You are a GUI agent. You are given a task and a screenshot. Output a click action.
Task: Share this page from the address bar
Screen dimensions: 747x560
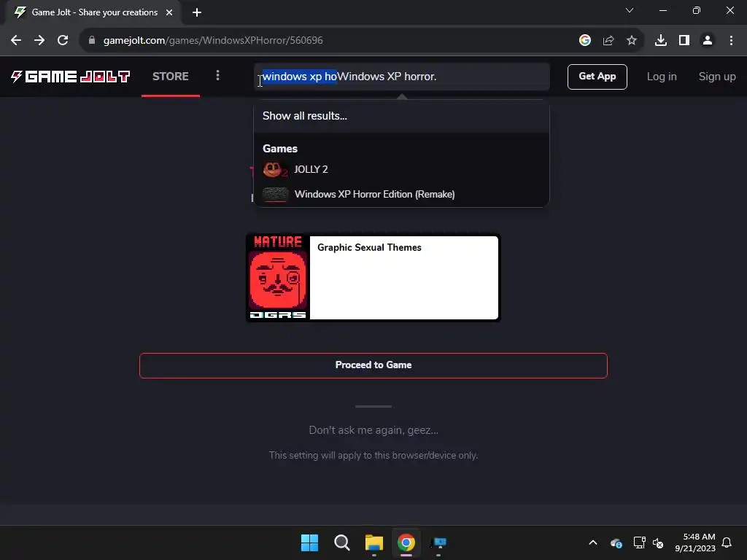click(x=608, y=41)
